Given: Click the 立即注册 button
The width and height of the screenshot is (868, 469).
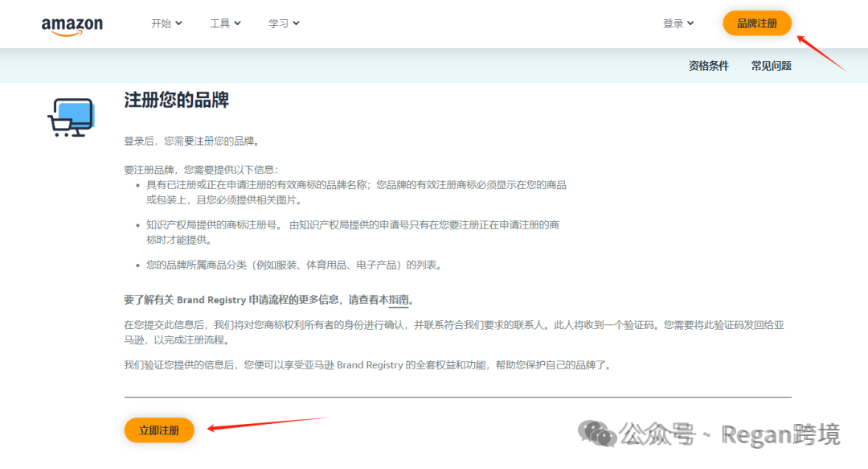Looking at the screenshot, I should coord(159,430).
